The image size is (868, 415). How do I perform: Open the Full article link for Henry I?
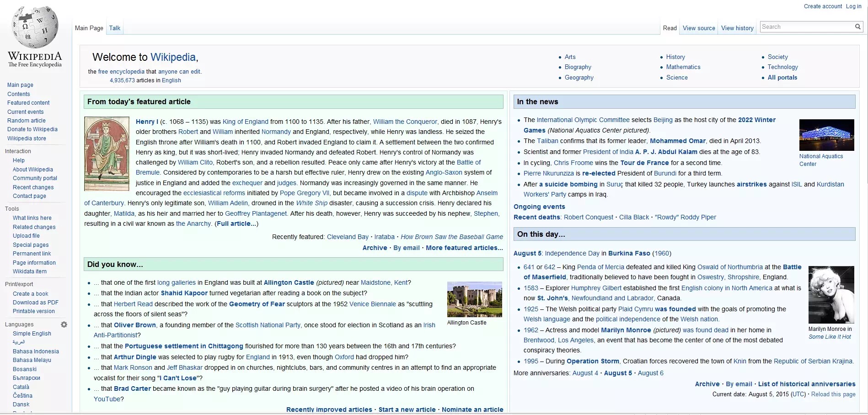tap(236, 224)
